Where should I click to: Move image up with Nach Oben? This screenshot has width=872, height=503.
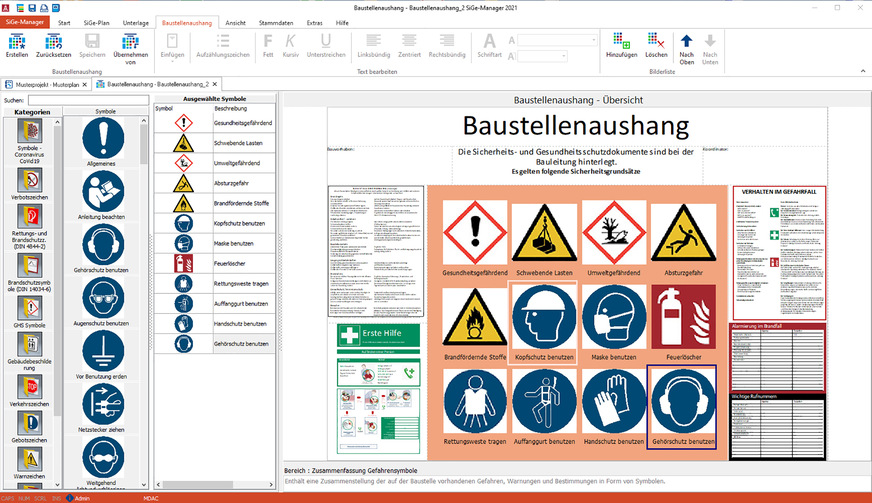[x=687, y=49]
